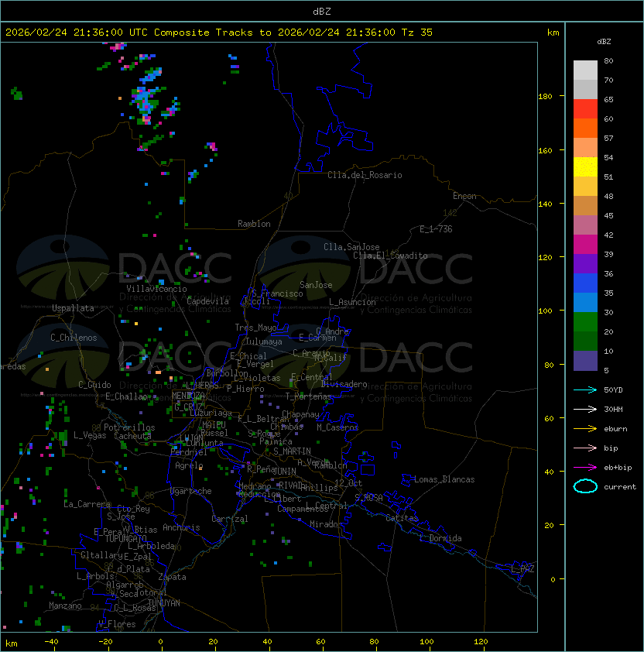Select the green swatch below 30 dBZ
Image resolution: width=644 pixels, height=652 pixels.
point(585,322)
